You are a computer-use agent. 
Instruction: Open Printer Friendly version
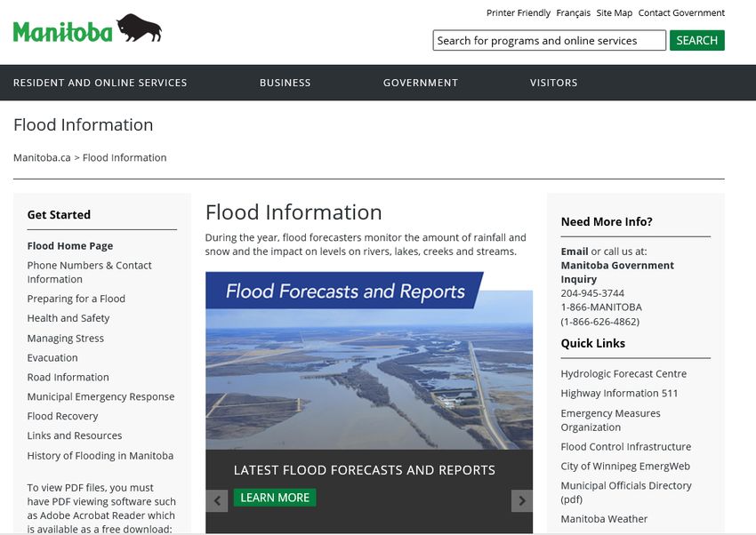point(518,13)
